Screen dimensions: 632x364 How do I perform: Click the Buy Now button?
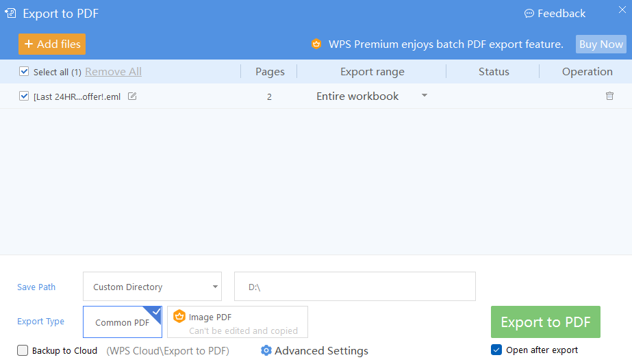601,44
